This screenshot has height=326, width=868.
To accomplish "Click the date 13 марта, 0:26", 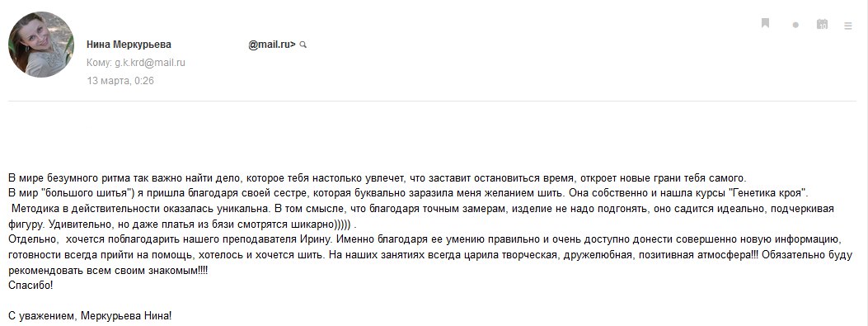I will point(120,80).
